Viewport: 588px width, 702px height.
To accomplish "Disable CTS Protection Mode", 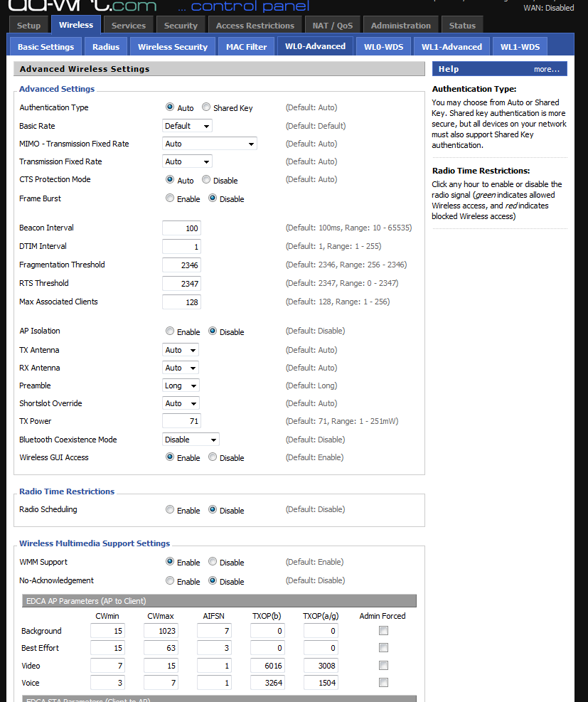I will click(206, 179).
